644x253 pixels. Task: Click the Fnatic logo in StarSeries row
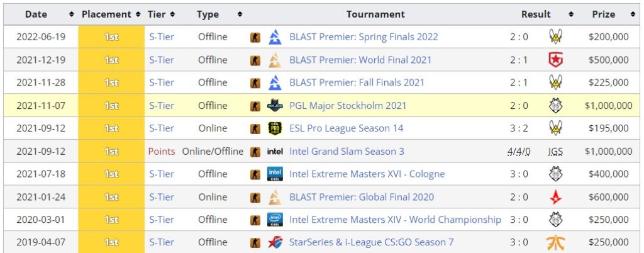pyautogui.click(x=556, y=243)
